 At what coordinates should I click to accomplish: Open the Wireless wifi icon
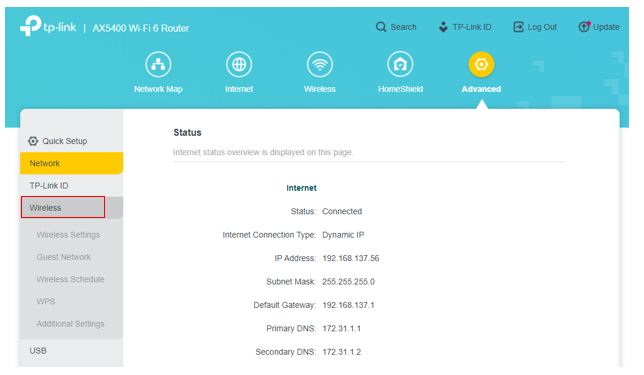[x=320, y=64]
